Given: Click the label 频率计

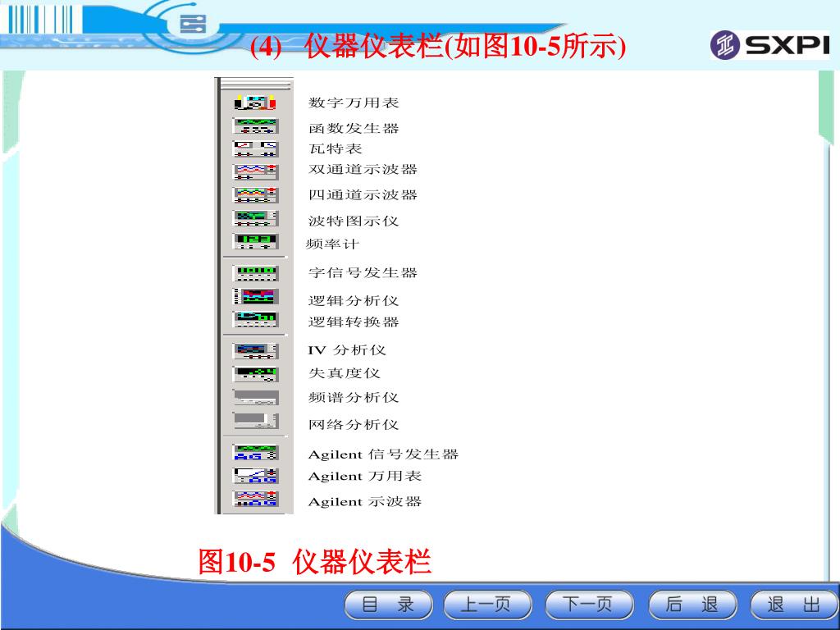Looking at the screenshot, I should click(x=332, y=244).
